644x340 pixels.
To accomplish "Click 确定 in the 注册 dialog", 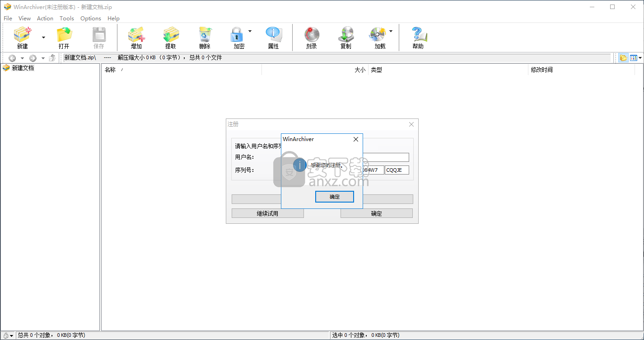I will point(377,213).
